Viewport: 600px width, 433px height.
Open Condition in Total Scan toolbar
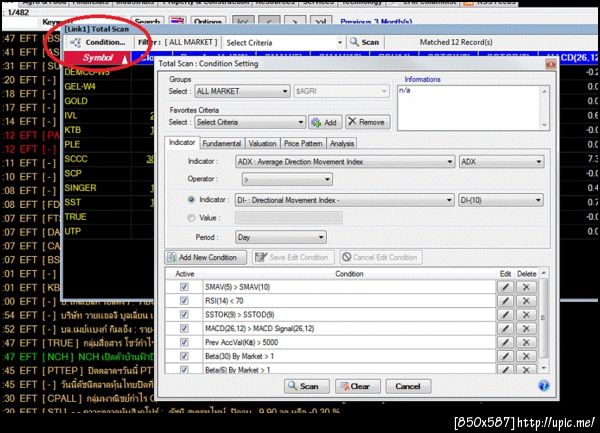(x=99, y=42)
